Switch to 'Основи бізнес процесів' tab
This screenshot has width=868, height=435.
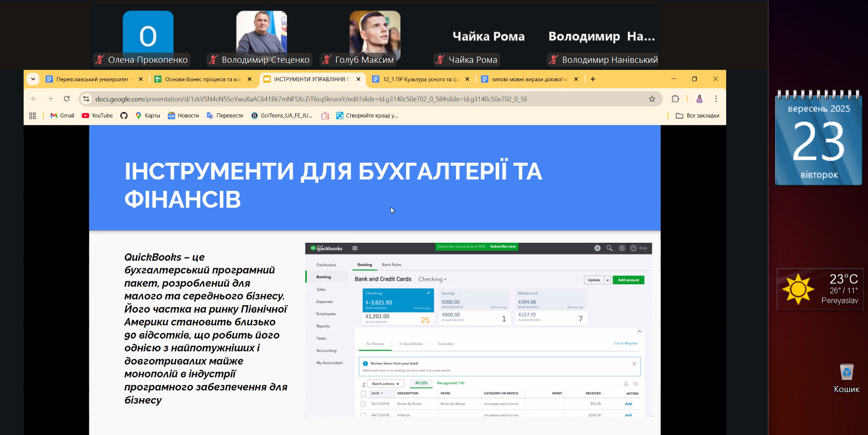pyautogui.click(x=199, y=79)
